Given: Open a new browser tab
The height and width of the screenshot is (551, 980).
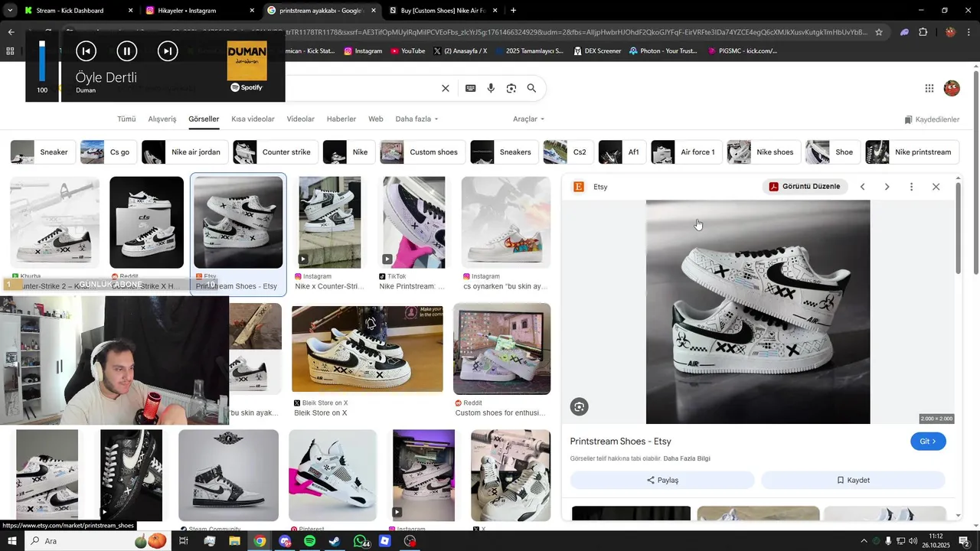Looking at the screenshot, I should [x=513, y=11].
